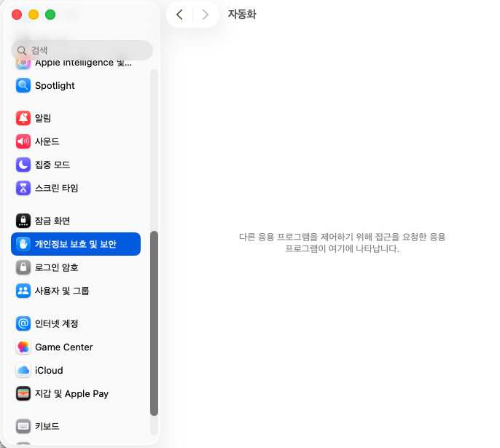500x448 pixels.
Task: Open the 잠금 화면 icon
Action: click(23, 221)
